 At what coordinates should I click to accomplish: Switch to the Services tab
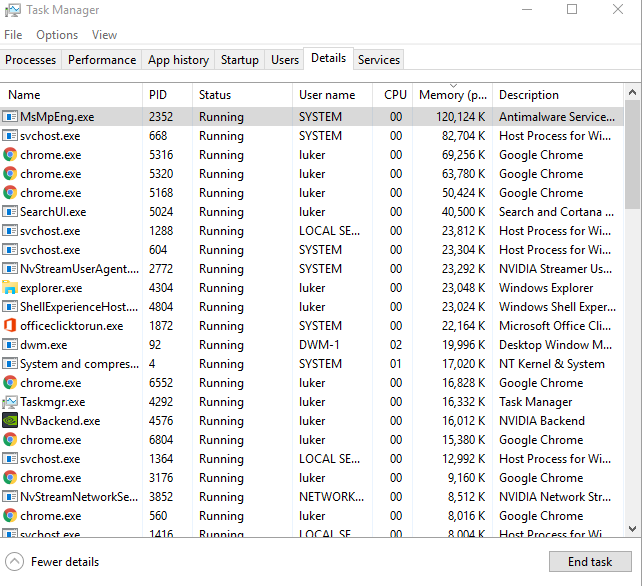[x=379, y=60]
